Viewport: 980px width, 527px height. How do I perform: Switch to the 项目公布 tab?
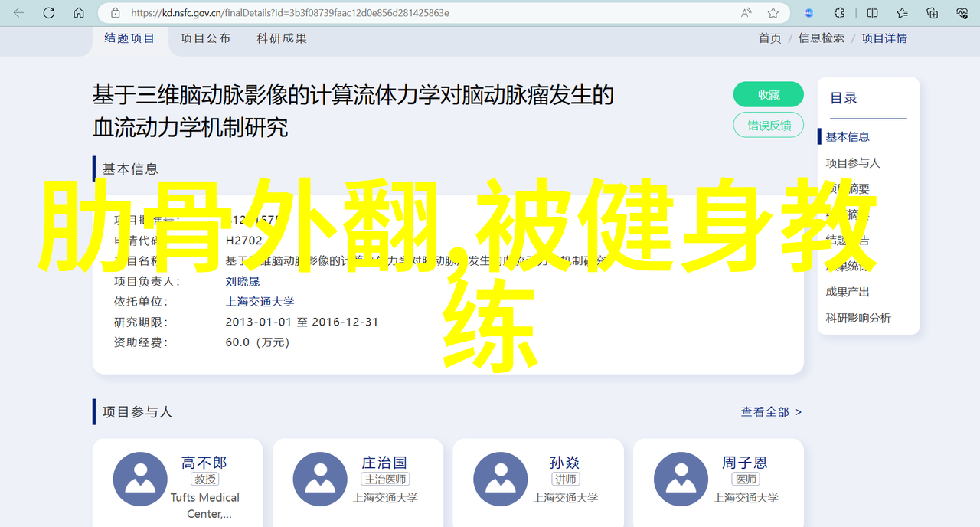point(205,38)
